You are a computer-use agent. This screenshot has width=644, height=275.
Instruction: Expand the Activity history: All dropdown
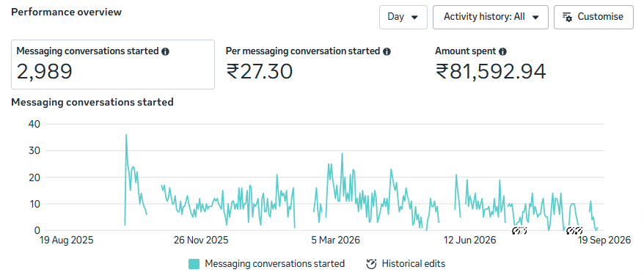[x=491, y=18]
